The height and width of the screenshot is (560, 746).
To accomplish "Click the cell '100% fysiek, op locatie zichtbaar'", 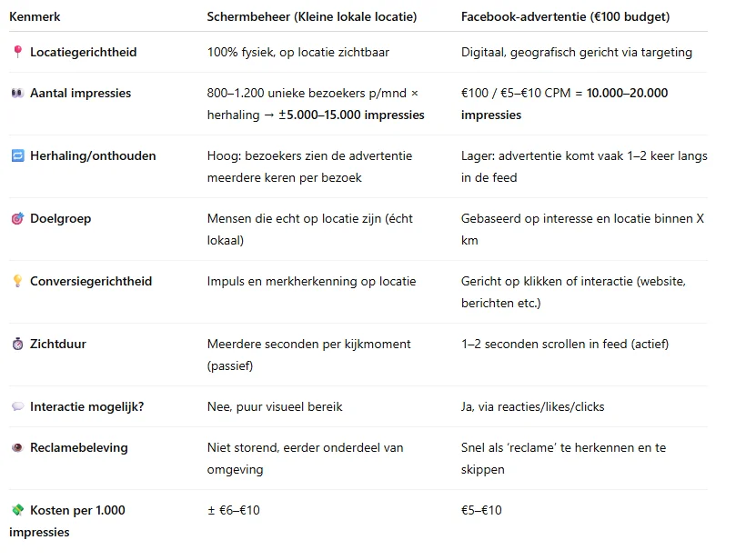I will (x=297, y=52).
